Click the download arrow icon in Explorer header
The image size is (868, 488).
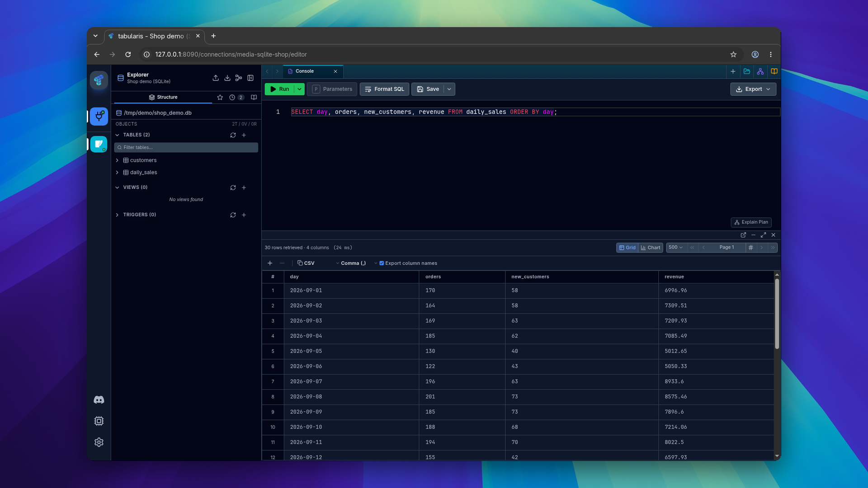tap(227, 78)
